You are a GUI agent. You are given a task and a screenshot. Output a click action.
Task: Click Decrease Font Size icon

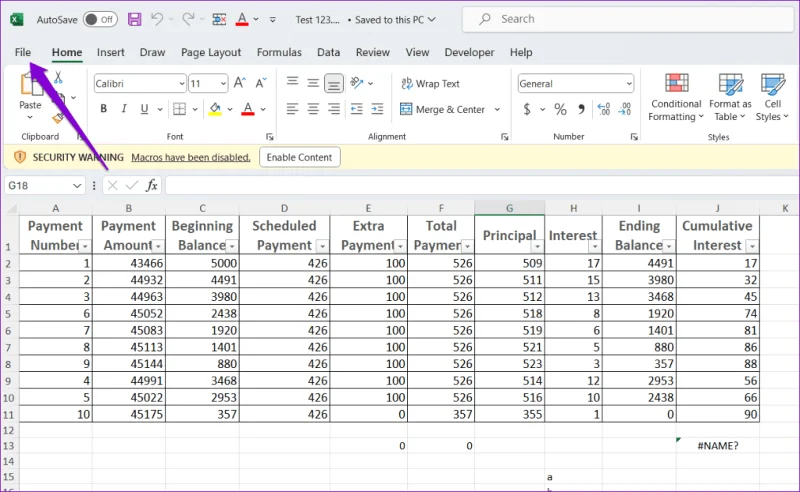pos(261,83)
